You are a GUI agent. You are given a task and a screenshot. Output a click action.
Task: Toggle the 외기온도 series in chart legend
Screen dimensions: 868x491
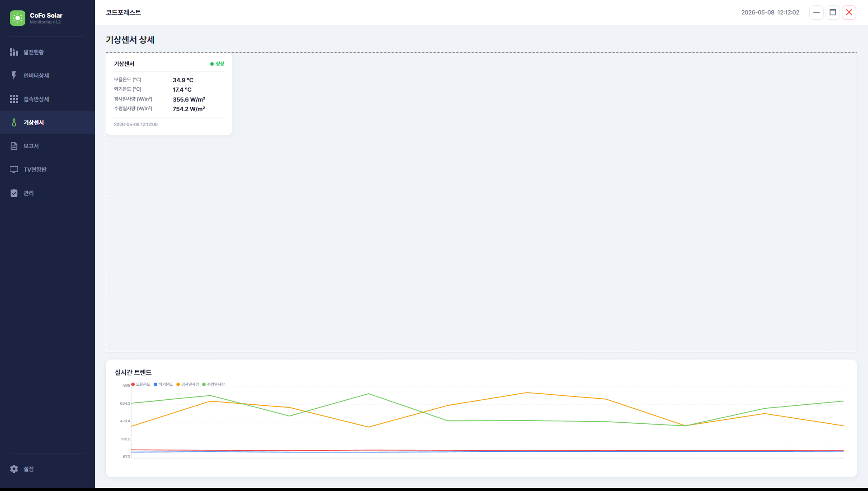(x=163, y=384)
